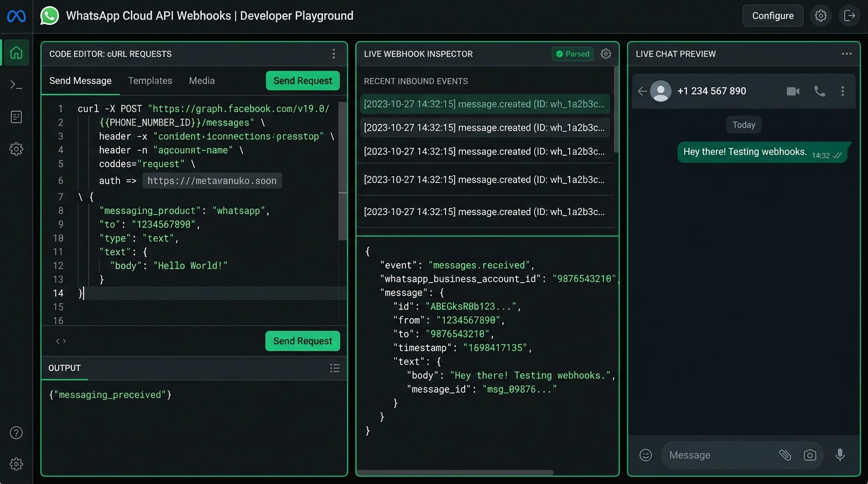Viewport: 868px width, 484px height.
Task: Record a voice message with the microphone
Action: [840, 455]
